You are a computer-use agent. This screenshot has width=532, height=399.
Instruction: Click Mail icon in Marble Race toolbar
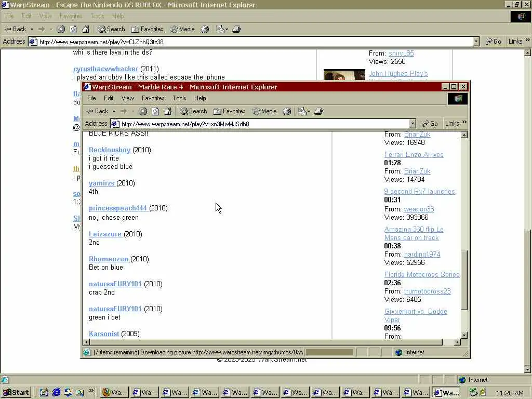coord(302,111)
